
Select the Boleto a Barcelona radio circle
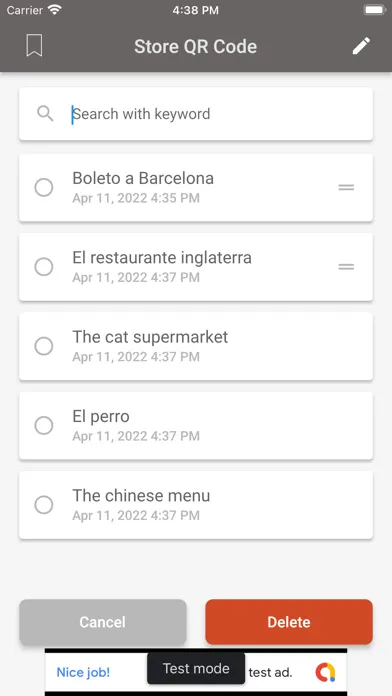tap(44, 187)
